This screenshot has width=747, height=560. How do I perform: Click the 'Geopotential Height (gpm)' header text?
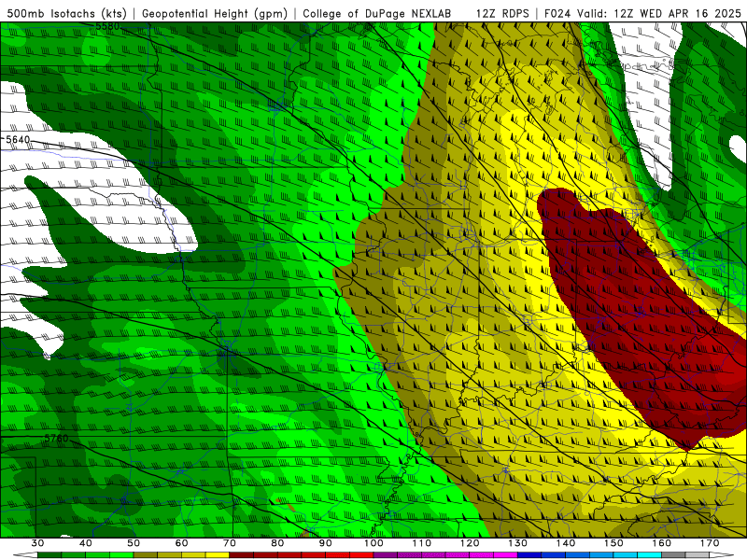click(215, 13)
